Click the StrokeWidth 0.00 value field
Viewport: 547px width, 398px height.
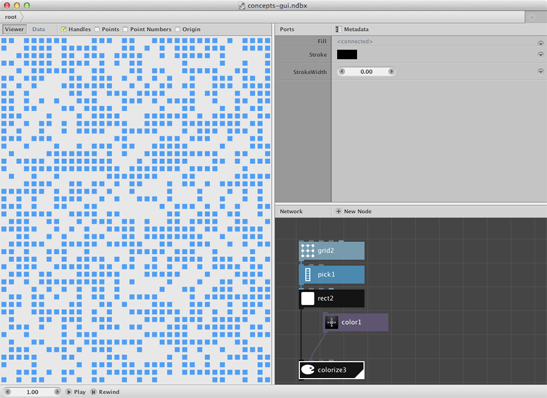366,72
